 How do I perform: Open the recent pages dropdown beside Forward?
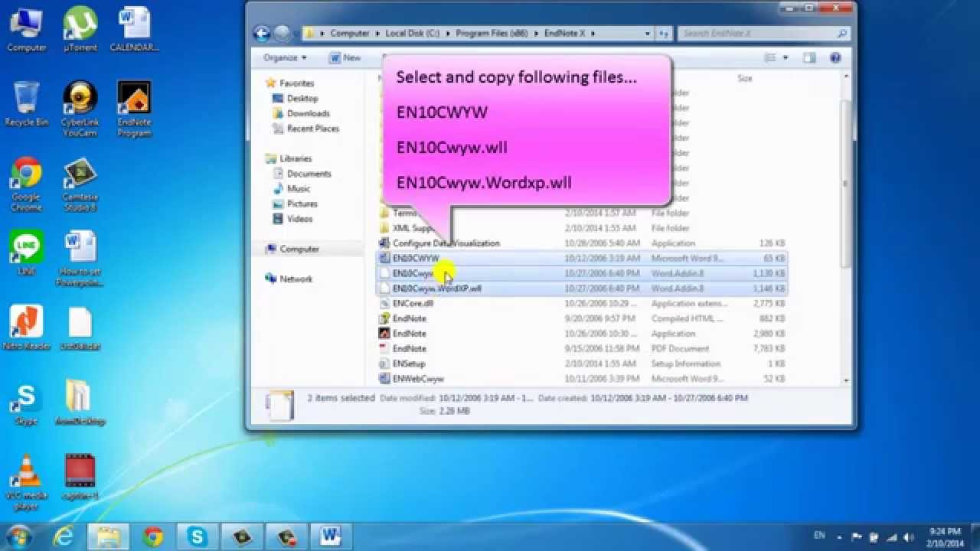(296, 34)
